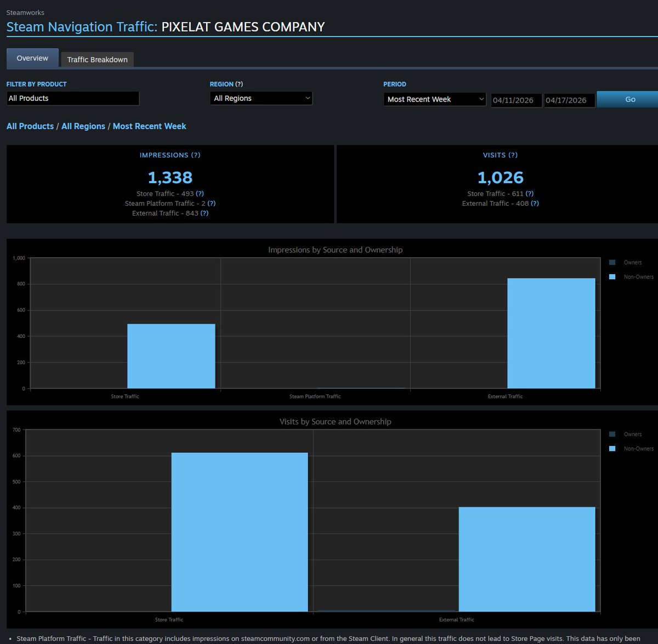Click the Visits by Source and Ownership title

click(x=336, y=422)
